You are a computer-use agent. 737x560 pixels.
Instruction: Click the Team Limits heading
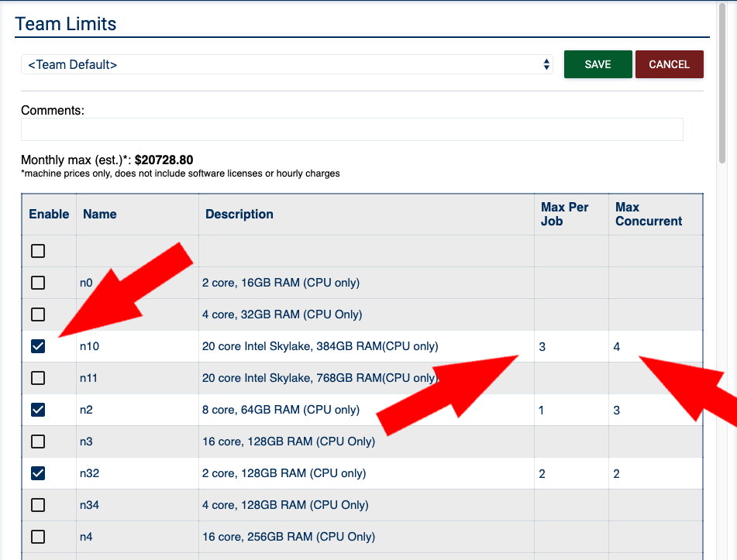pyautogui.click(x=66, y=24)
